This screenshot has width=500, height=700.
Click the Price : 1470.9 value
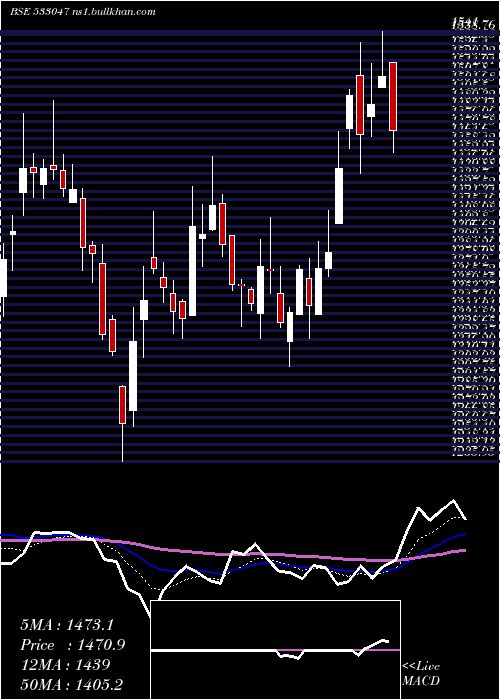coord(73,645)
